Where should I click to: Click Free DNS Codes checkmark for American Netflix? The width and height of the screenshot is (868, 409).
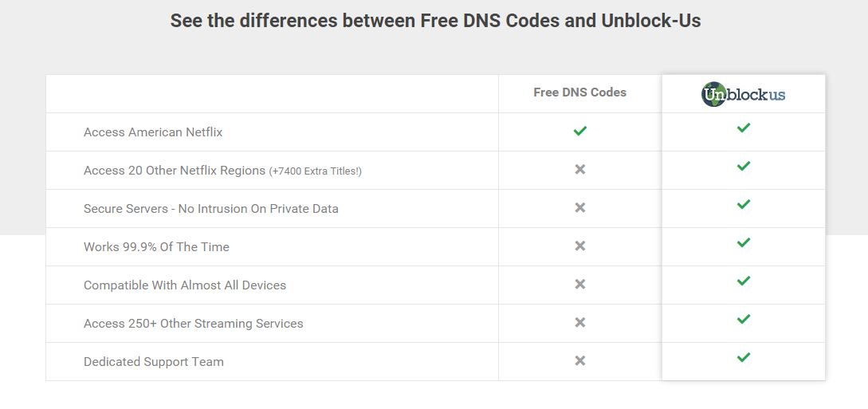click(580, 132)
